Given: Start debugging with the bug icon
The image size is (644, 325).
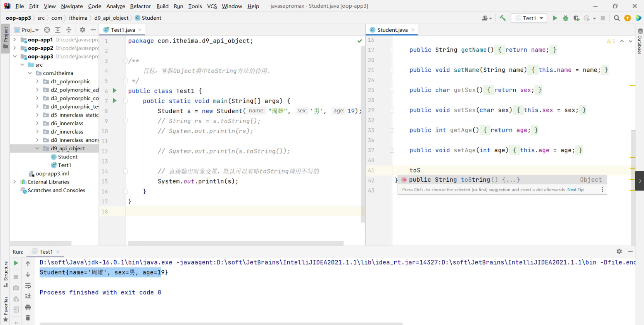Looking at the screenshot, I should coord(566,18).
